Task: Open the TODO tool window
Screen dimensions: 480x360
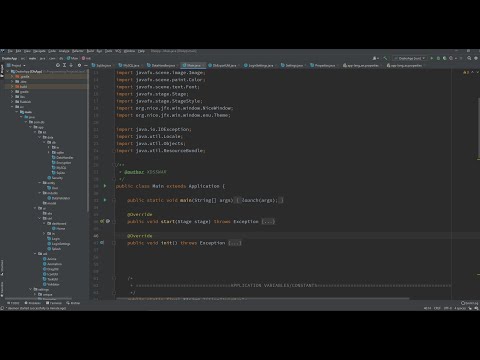Action: [x=13, y=303]
